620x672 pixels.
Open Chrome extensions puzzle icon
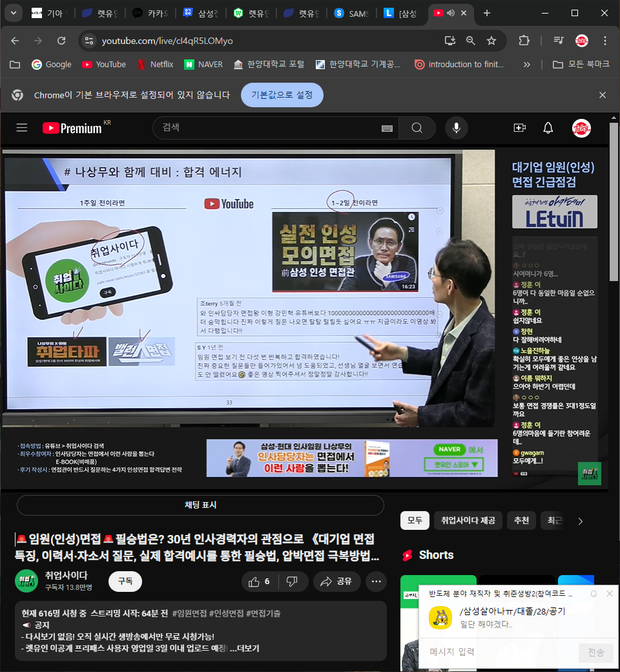[524, 41]
